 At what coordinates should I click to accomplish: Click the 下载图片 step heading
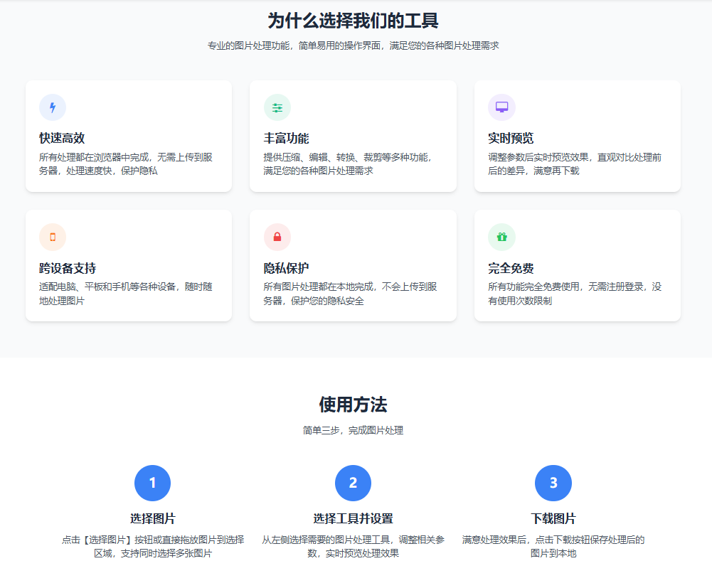coord(553,518)
